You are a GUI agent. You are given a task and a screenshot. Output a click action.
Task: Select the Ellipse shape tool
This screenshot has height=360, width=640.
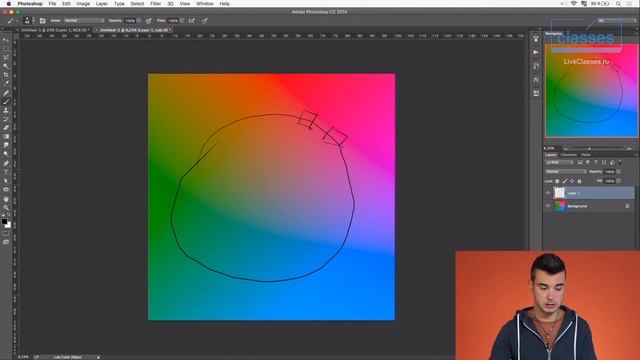click(6, 190)
